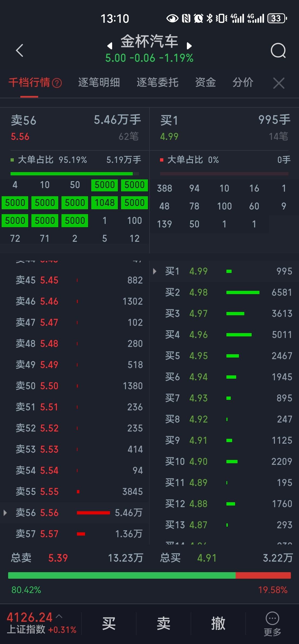Open the 买1 4.99 summary header
299x644 pixels.
click(225, 128)
